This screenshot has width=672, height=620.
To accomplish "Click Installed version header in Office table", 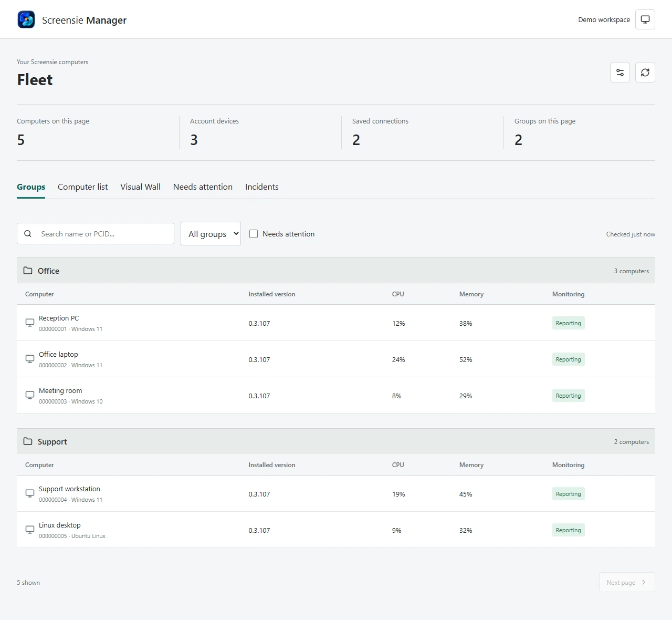I will coord(272,294).
